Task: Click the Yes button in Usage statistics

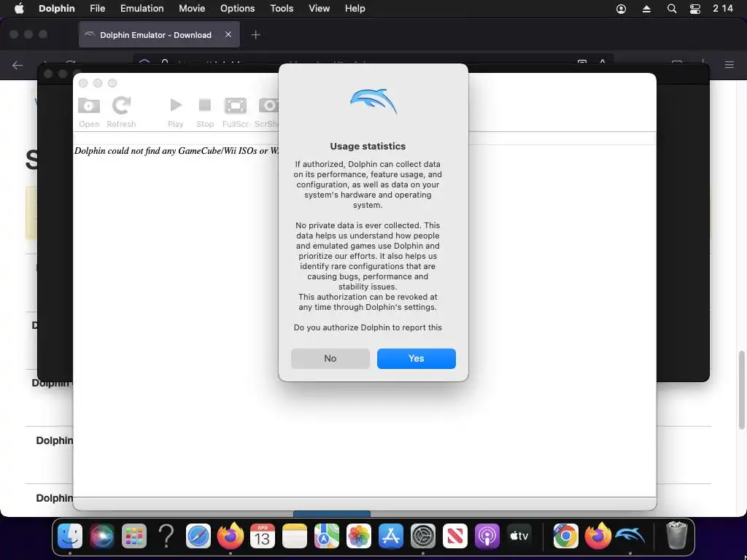Action: click(x=416, y=359)
